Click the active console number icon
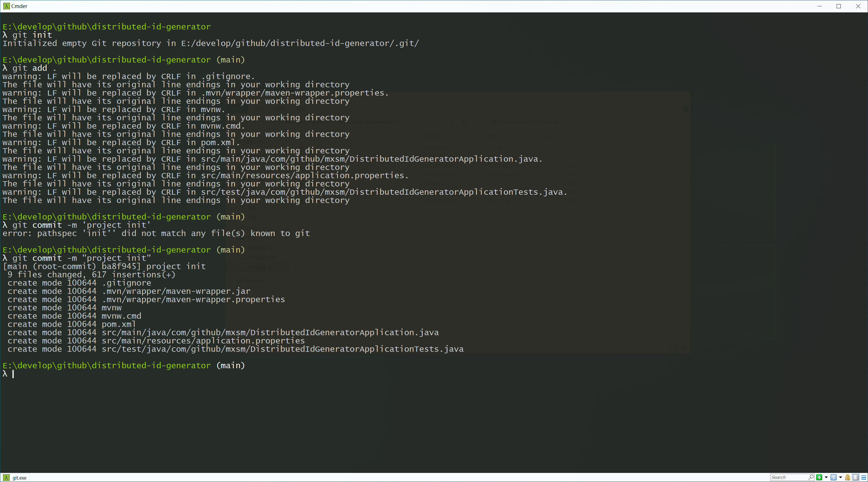 (x=833, y=477)
